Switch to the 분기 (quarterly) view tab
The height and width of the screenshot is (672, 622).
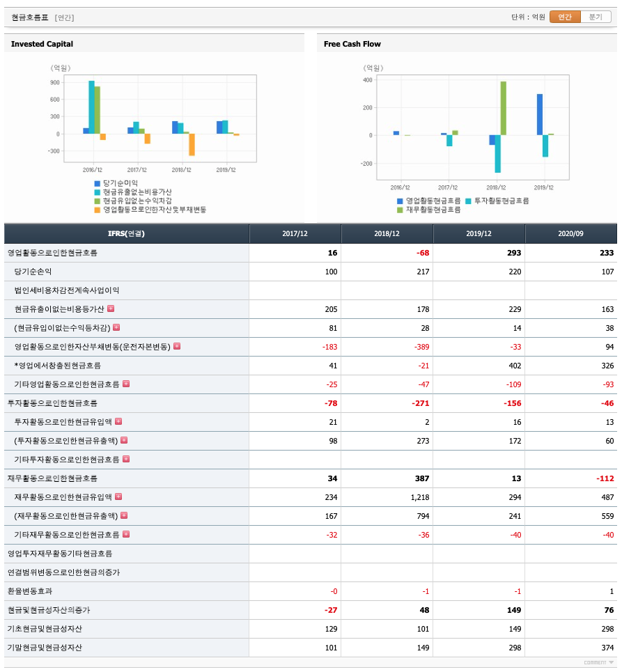click(x=596, y=17)
